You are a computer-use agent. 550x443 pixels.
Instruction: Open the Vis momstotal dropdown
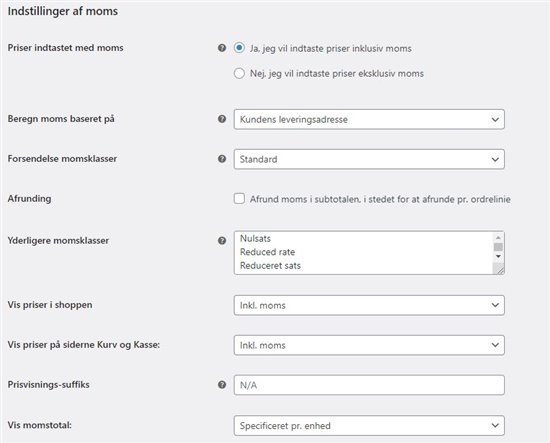(x=369, y=425)
